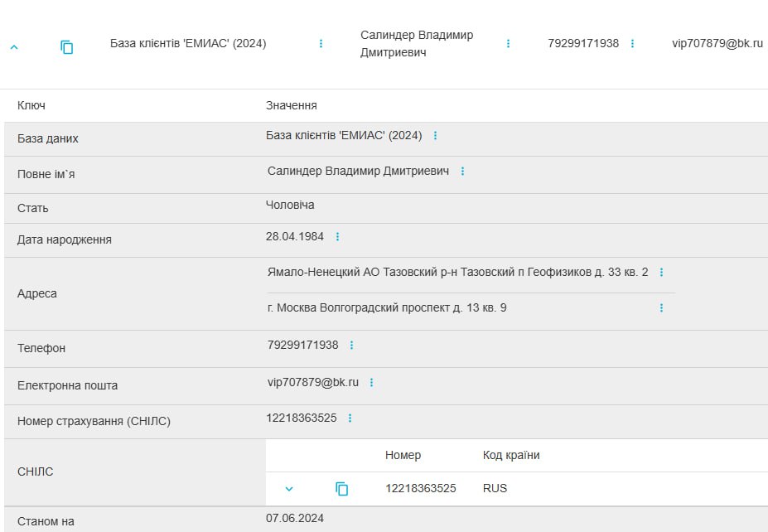Viewport: 768px width, 532px height.
Task: Click the copy icon in the СНІЛС sub-table row
Action: [342, 489]
